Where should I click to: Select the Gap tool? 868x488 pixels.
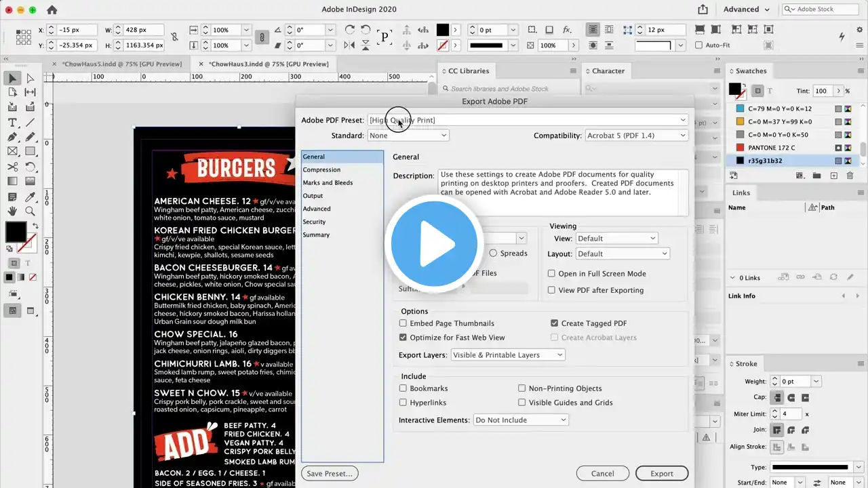pos(30,92)
